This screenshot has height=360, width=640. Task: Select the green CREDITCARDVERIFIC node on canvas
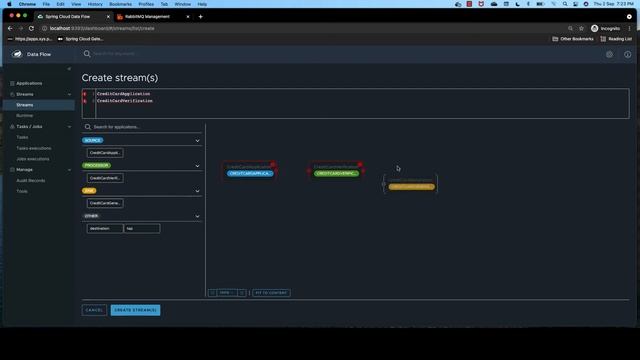337,173
